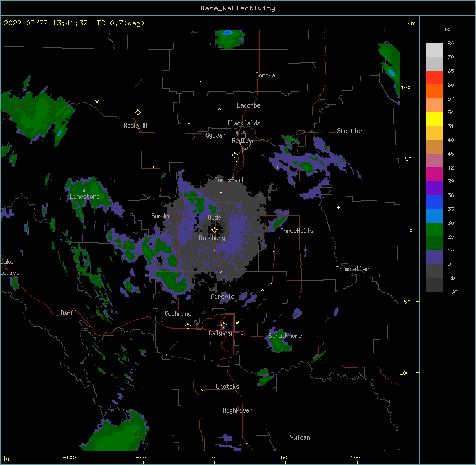
Task: Click the RedDeer city label
Action: point(243,141)
